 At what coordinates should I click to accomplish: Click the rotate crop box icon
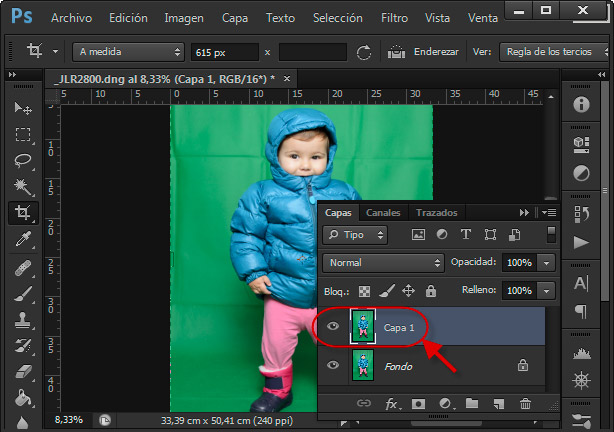[364, 52]
